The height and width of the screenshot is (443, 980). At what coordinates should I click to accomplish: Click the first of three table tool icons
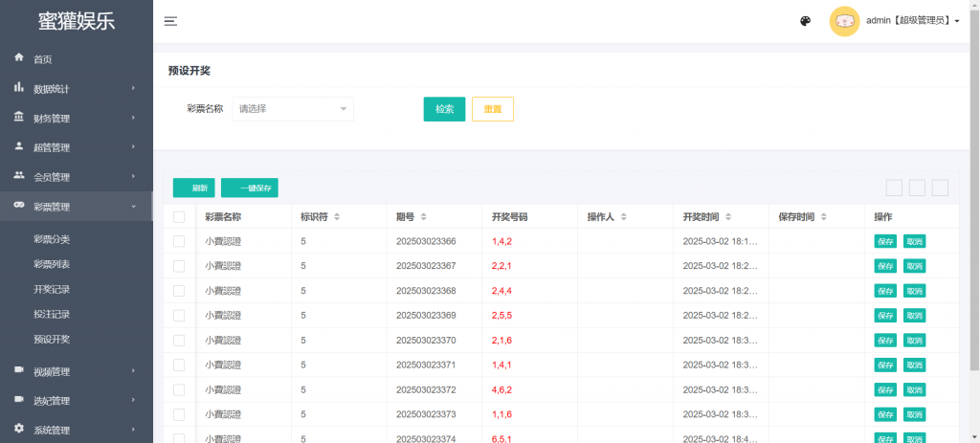pos(895,188)
